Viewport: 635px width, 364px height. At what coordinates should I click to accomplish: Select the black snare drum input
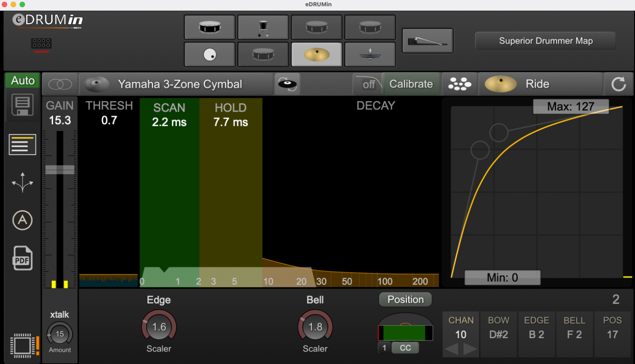click(210, 27)
